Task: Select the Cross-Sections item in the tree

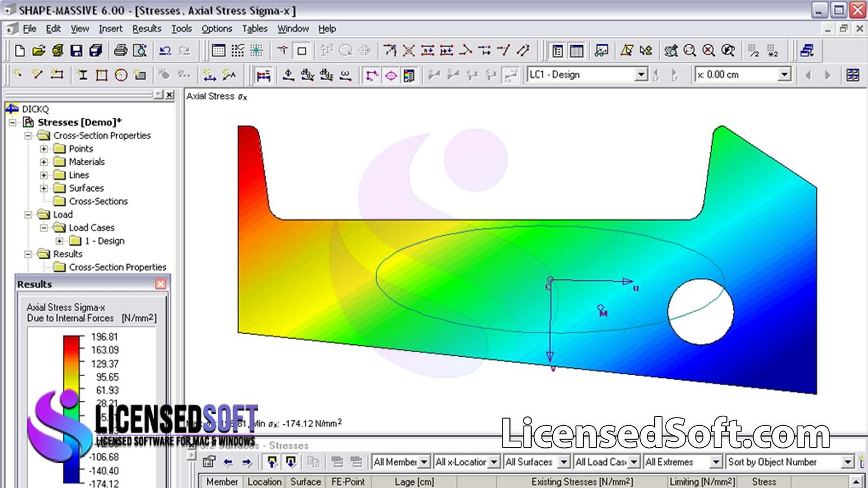Action: pos(98,201)
